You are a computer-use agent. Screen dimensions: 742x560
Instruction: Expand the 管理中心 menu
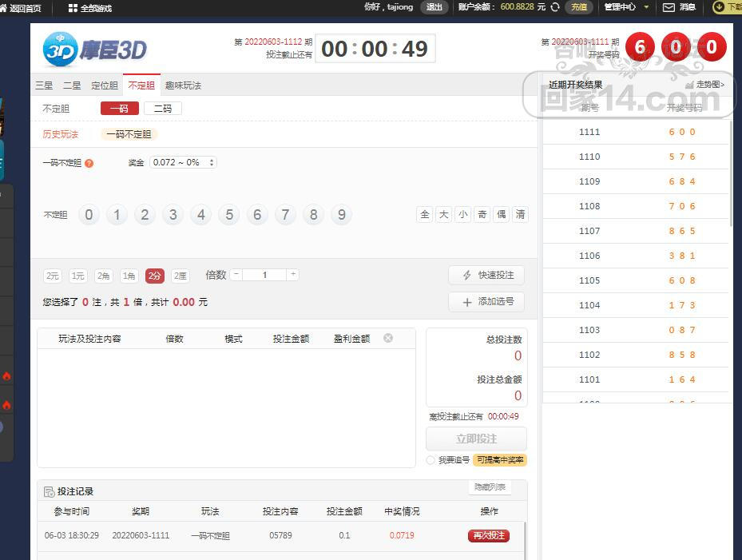(625, 7)
